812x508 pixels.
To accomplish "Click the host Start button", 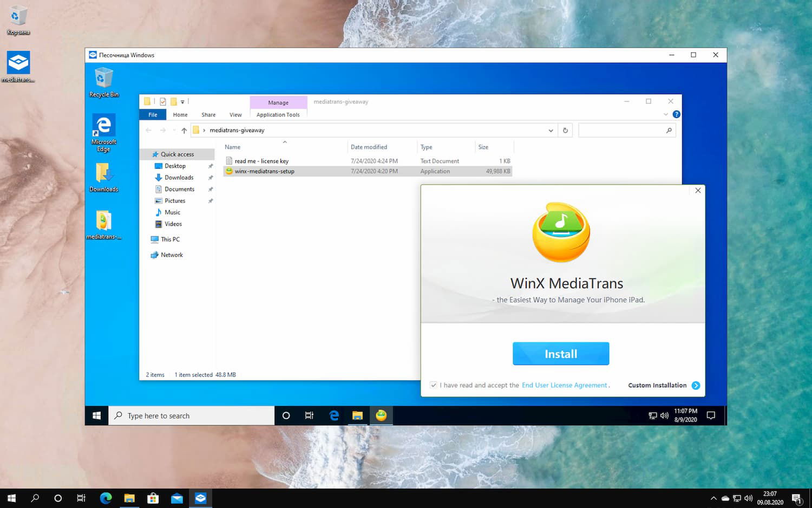I will click(11, 498).
